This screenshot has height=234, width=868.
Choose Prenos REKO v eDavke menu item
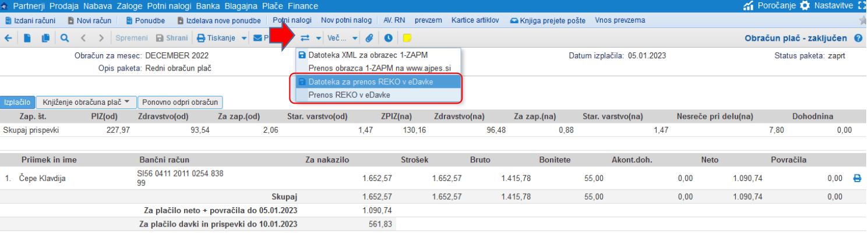tap(349, 95)
